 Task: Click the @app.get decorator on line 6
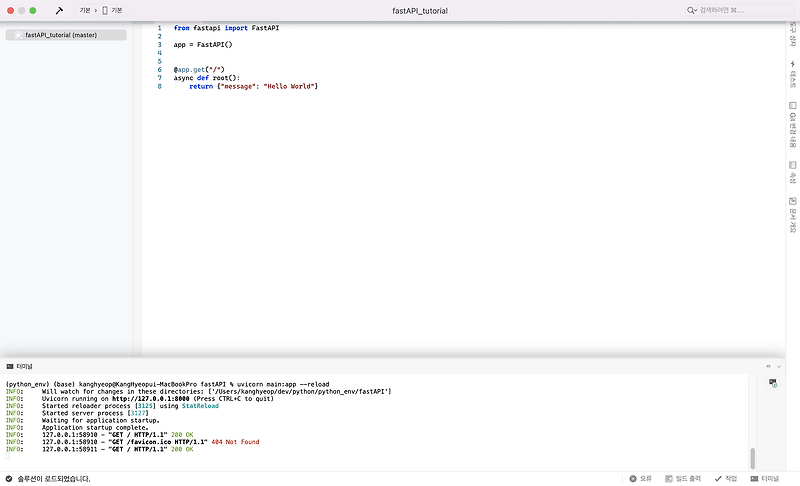[199, 70]
